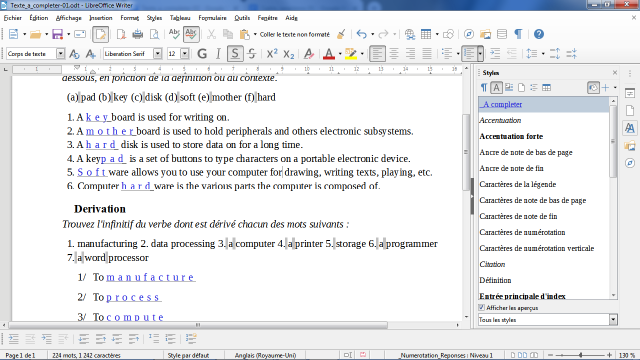Viewport: 640px width, 360px height.
Task: Open font name 'Liberation Serif' dropdown
Action: [158, 53]
